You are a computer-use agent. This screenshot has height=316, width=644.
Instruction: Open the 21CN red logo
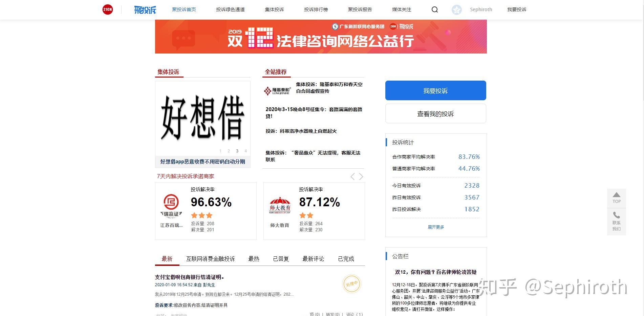pyautogui.click(x=108, y=9)
